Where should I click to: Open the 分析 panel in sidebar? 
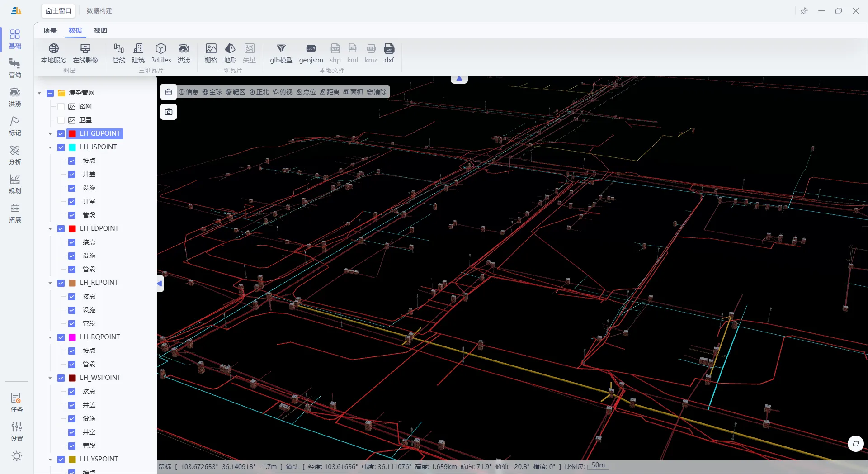tap(15, 155)
